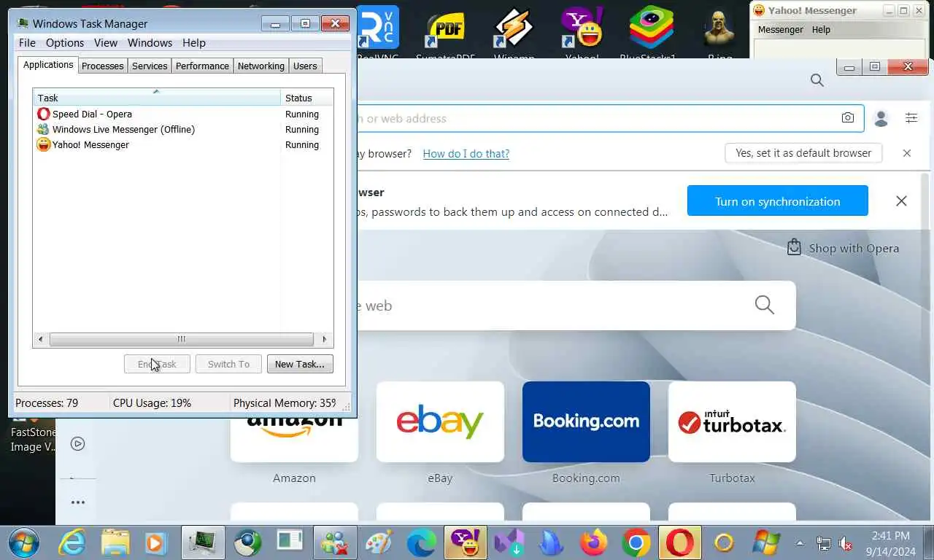Show hidden system tray icons arrow
Viewport: 934px width, 560px height.
point(800,543)
